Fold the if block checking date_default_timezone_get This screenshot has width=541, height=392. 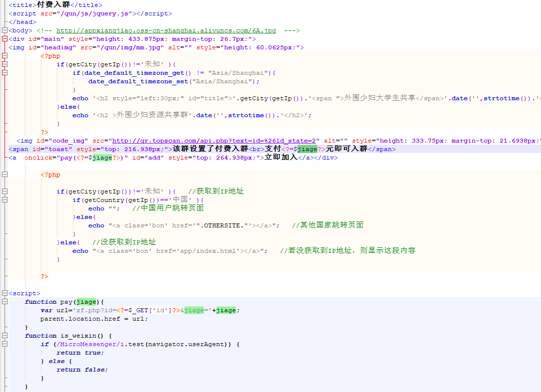pos(4,73)
